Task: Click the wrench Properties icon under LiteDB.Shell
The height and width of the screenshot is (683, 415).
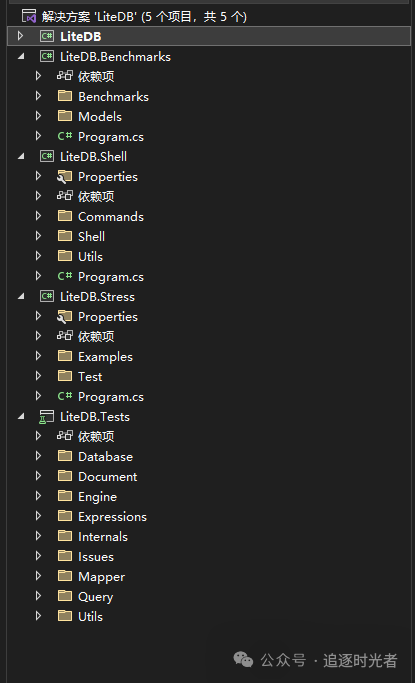Action: pyautogui.click(x=64, y=177)
